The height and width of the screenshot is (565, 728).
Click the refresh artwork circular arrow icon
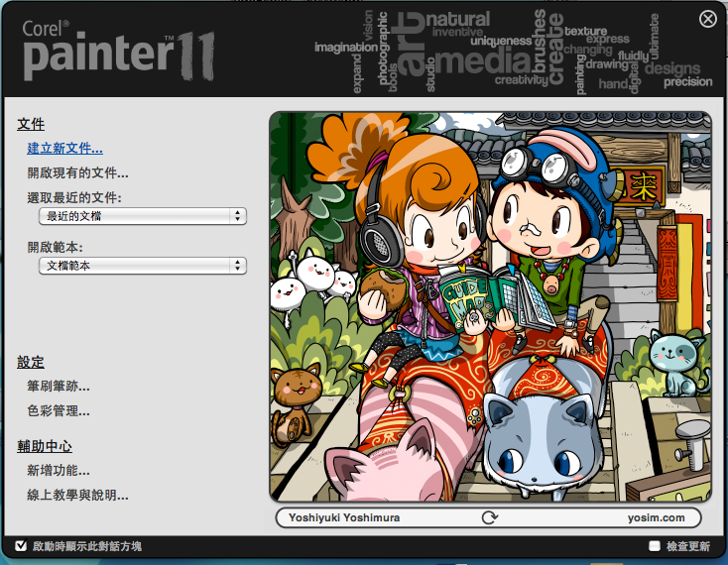489,517
